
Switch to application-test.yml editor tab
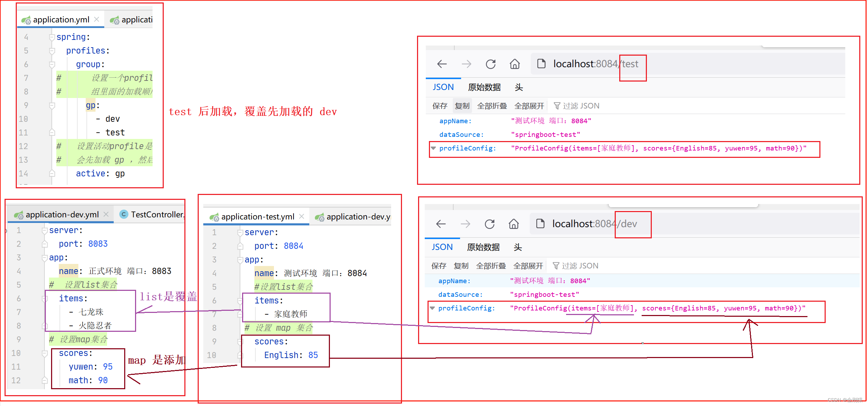tap(256, 216)
